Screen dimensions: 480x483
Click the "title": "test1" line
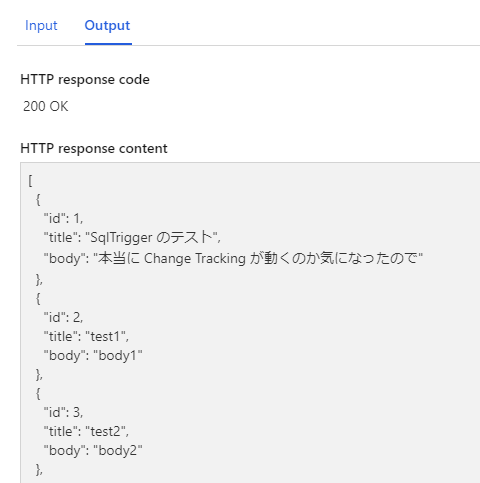(86, 337)
